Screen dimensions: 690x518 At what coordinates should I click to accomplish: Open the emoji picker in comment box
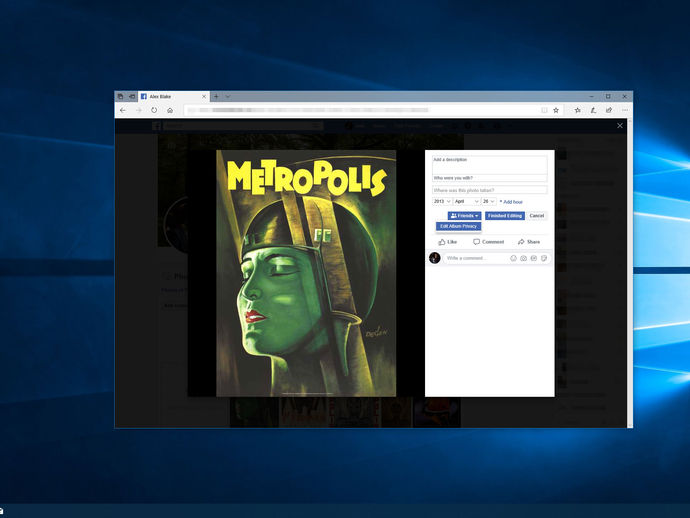click(x=513, y=258)
